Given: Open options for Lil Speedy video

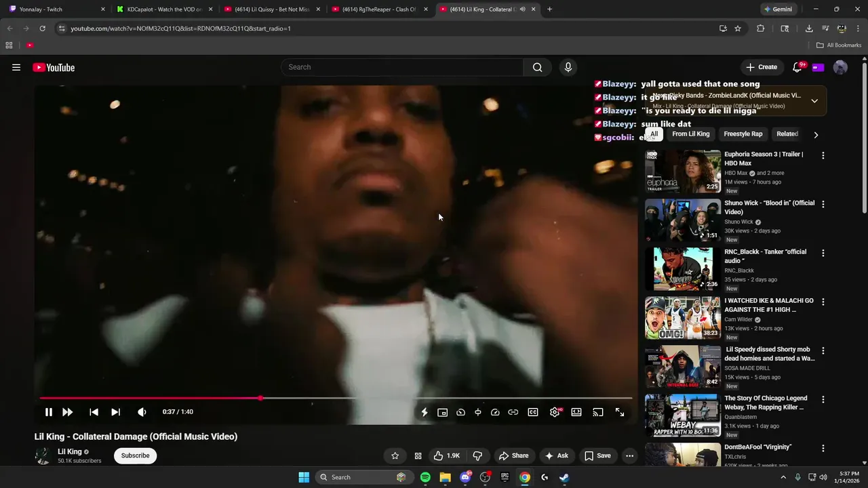Looking at the screenshot, I should [823, 350].
